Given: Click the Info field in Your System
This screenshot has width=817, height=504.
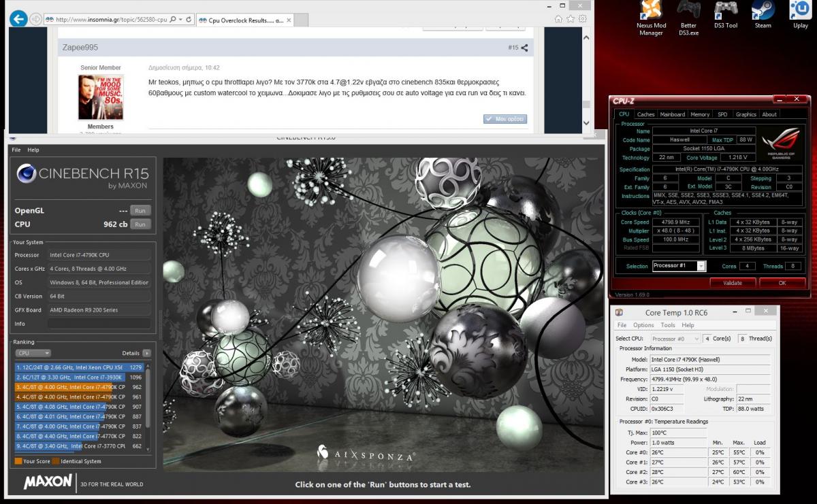Looking at the screenshot, I should point(99,324).
